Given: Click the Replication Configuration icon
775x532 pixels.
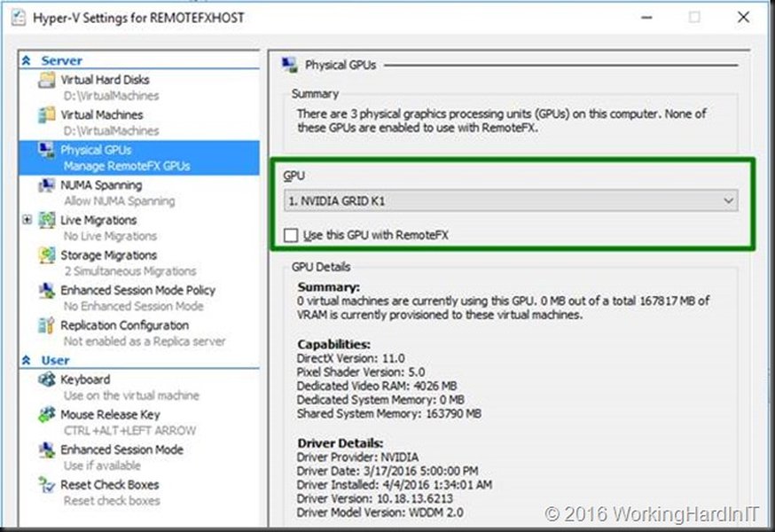Looking at the screenshot, I should [43, 326].
